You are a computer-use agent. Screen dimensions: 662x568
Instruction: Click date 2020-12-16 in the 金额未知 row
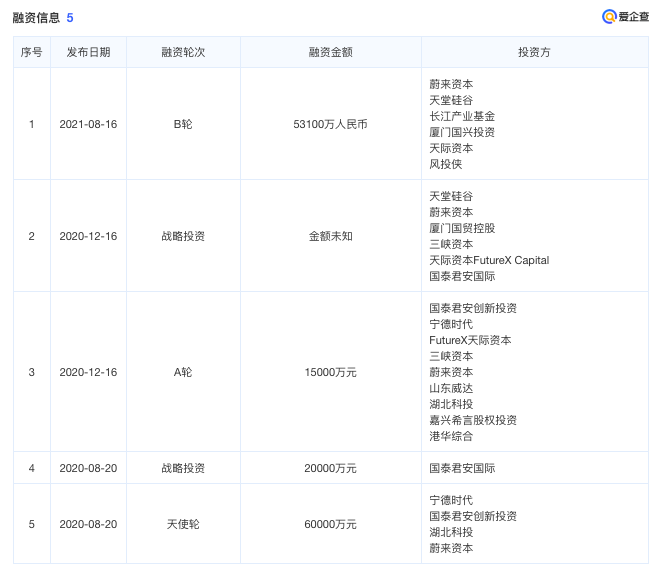88,236
